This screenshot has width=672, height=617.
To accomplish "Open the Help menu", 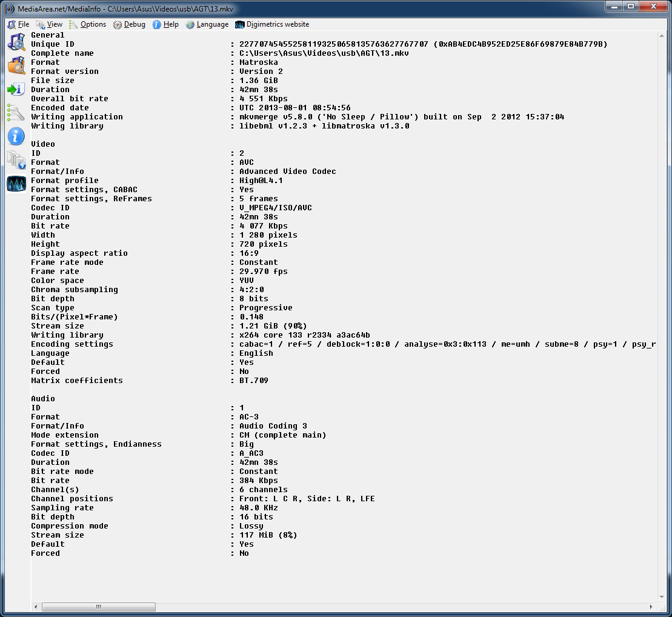I will pos(166,24).
